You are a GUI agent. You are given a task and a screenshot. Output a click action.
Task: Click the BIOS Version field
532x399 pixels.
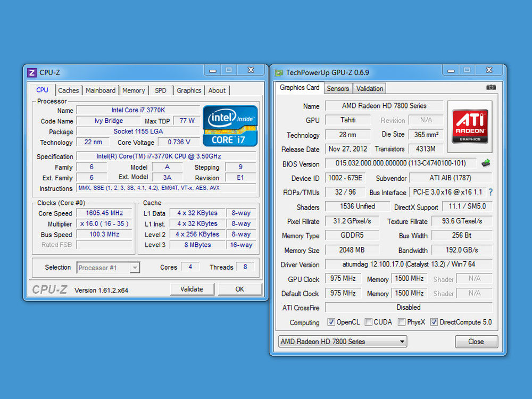click(x=401, y=163)
